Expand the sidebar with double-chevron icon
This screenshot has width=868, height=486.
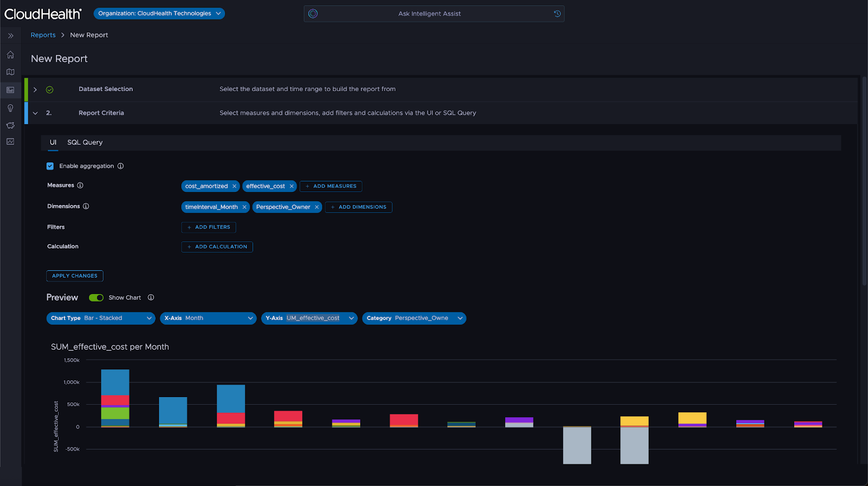pos(10,36)
